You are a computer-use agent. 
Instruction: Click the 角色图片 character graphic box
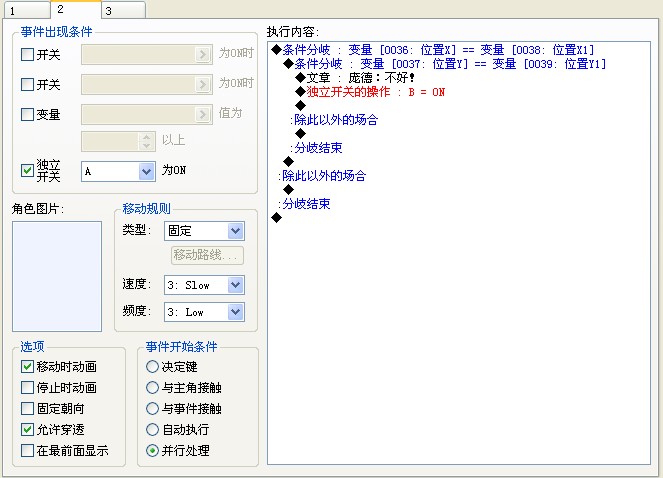click(x=57, y=276)
